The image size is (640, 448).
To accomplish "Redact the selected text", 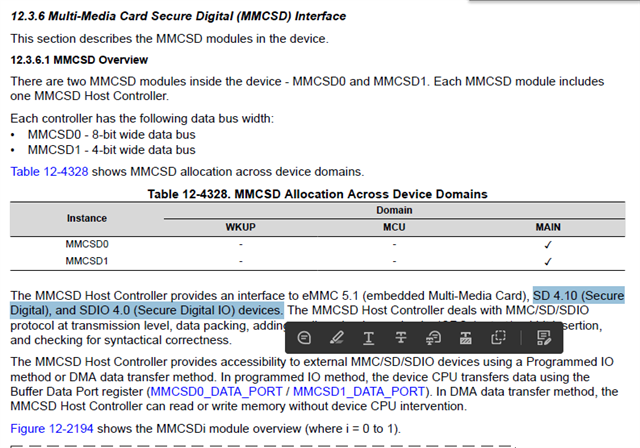I will [x=466, y=337].
